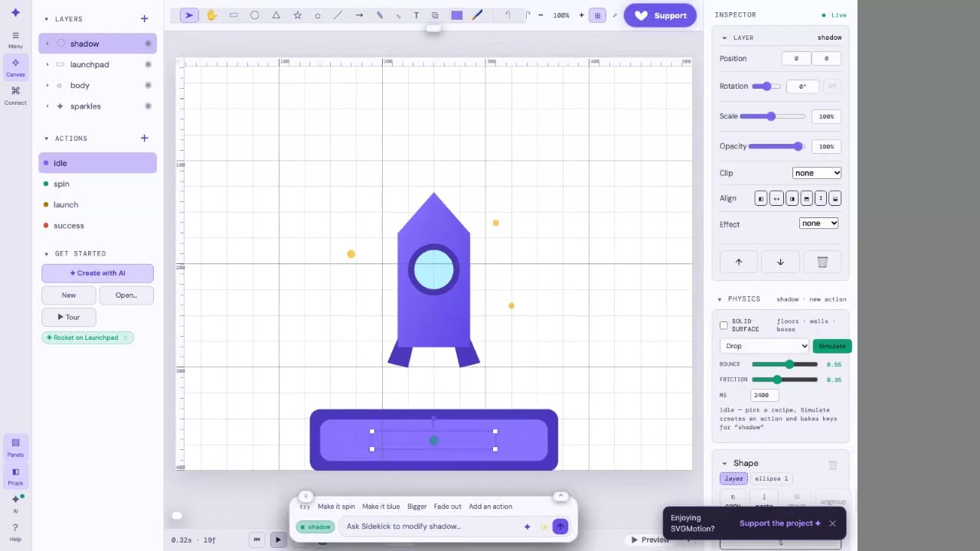Select the arrow drawing tool

point(359,15)
